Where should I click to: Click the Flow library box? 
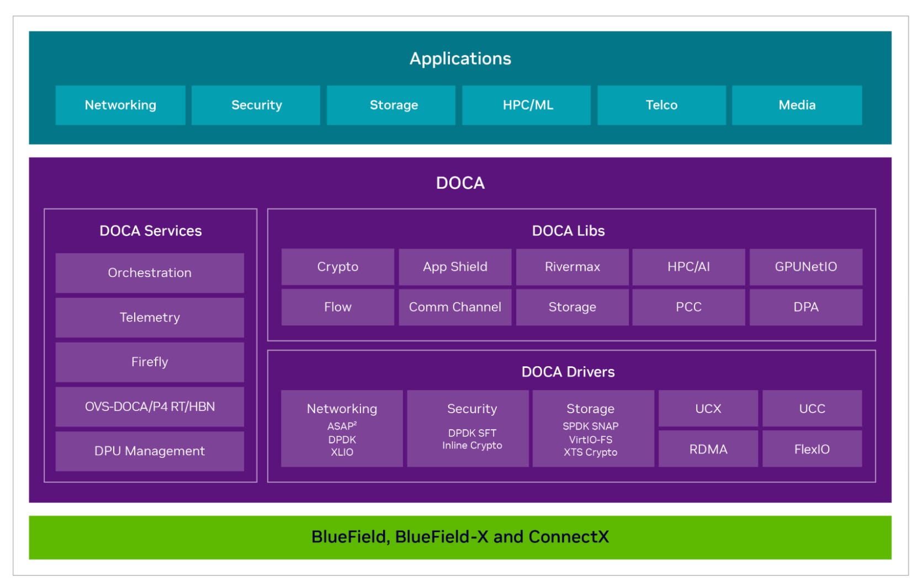[338, 307]
